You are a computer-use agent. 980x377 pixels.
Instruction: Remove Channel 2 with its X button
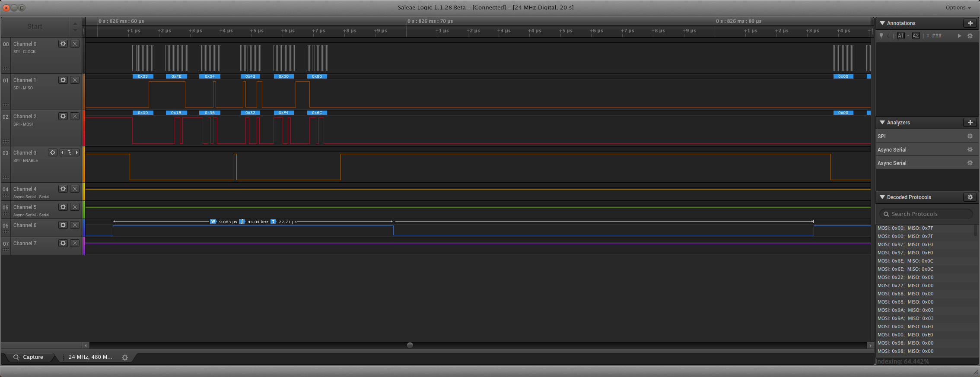tap(75, 116)
